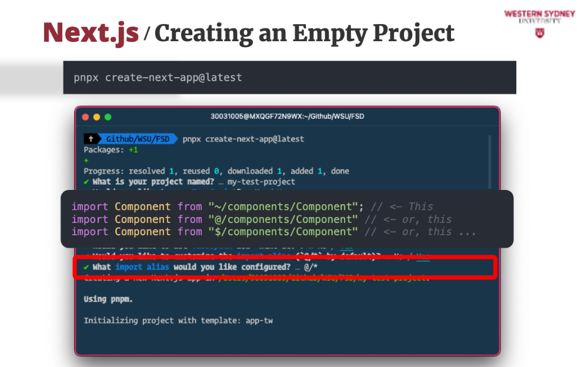This screenshot has width=588, height=367.
Task: Click the green checkmark beside import alias question
Action: tap(86, 267)
